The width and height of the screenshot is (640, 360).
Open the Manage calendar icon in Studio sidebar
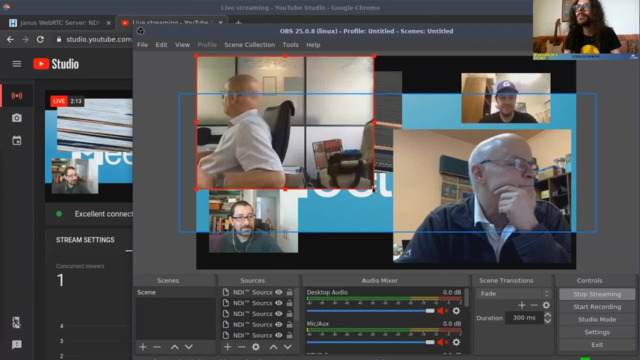tap(17, 141)
